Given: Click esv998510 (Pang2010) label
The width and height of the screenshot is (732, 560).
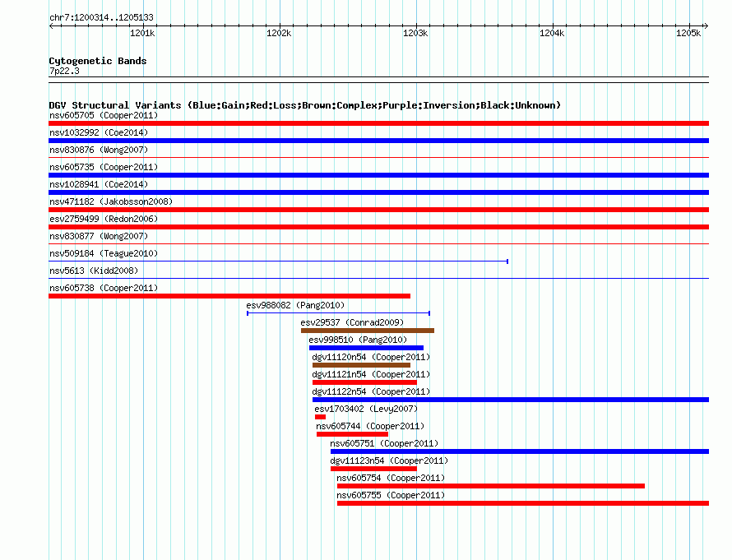Looking at the screenshot, I should (x=358, y=340).
